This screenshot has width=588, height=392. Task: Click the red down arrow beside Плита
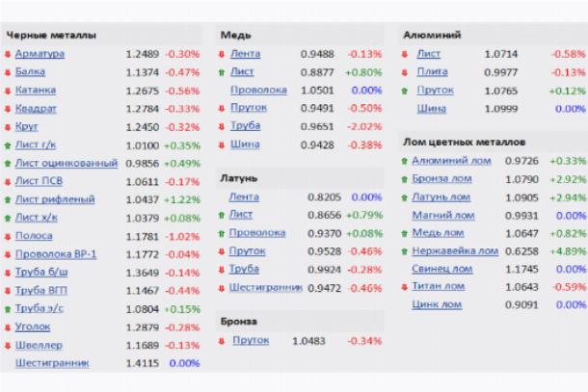coord(407,72)
